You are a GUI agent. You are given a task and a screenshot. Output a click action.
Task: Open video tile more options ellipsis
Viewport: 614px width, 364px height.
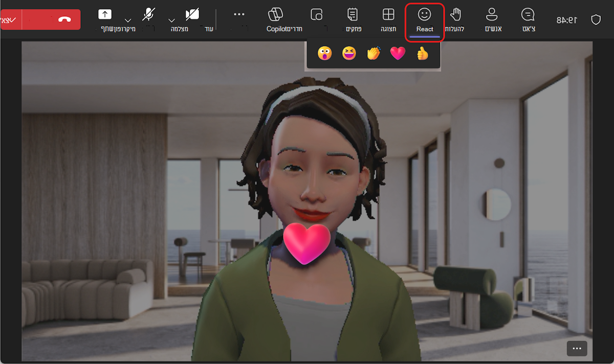577,348
